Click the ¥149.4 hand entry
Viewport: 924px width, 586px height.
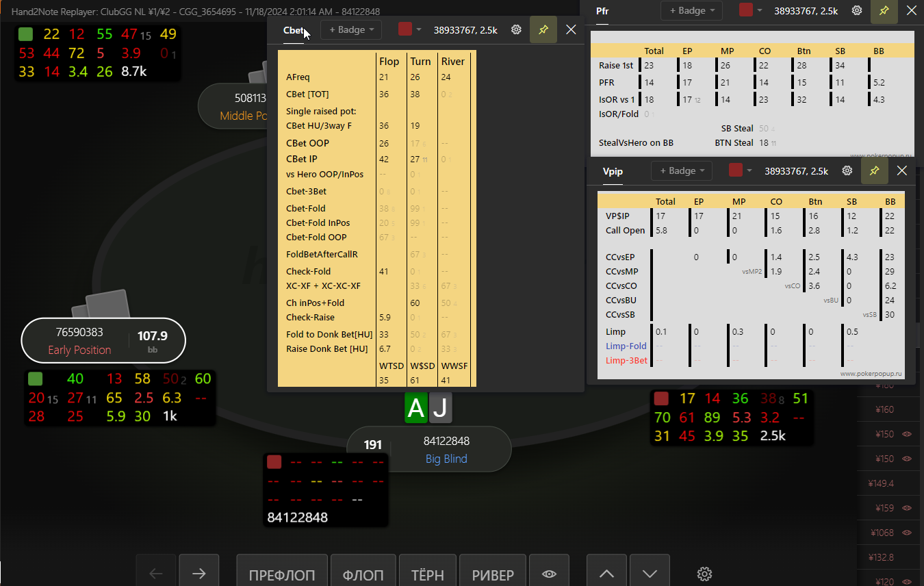coord(881,483)
